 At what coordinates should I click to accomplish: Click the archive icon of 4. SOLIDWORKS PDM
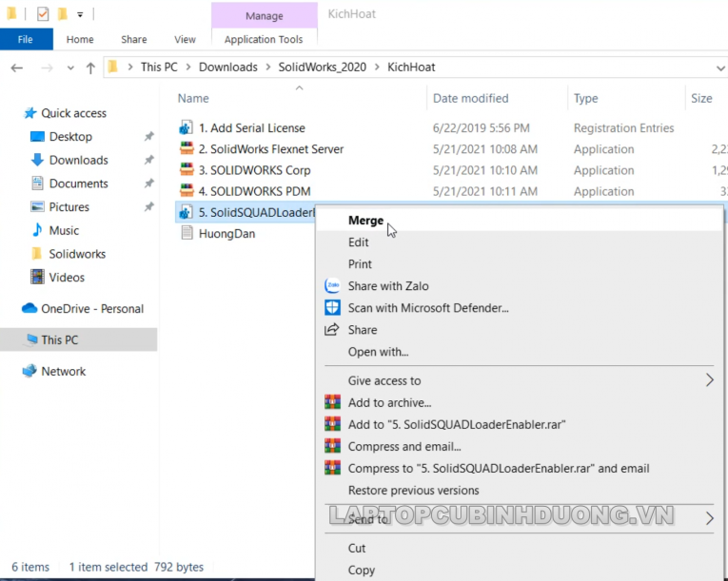187,191
